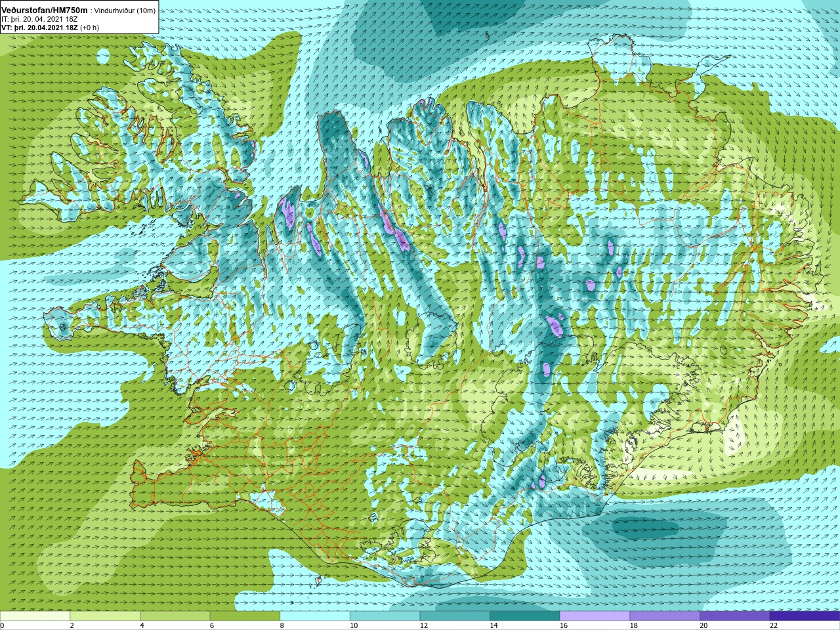Click the IT: þri. 20. 04. 2021 18Z line
This screenshot has width=840, height=630.
[39, 19]
